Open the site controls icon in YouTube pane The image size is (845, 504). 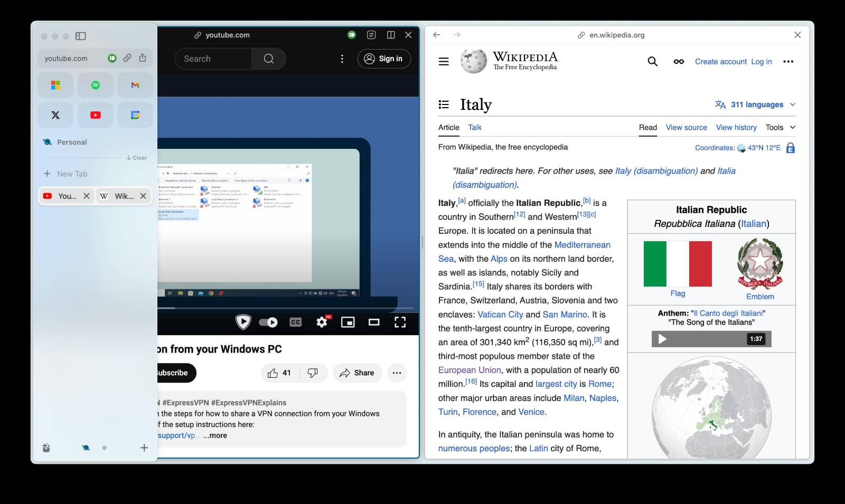click(x=371, y=35)
